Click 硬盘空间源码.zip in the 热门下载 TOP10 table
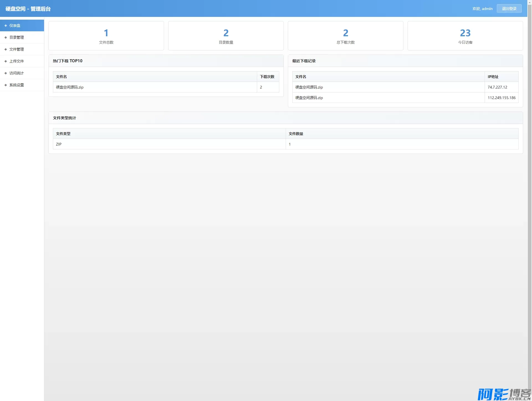Screen dimensions: 532x401 (70, 87)
